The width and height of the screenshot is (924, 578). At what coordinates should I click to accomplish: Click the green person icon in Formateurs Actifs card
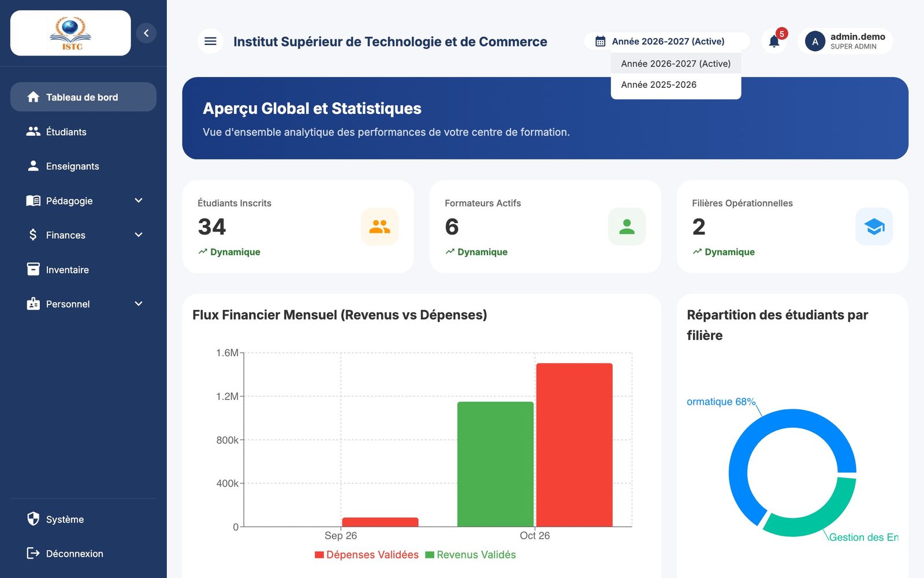click(627, 227)
